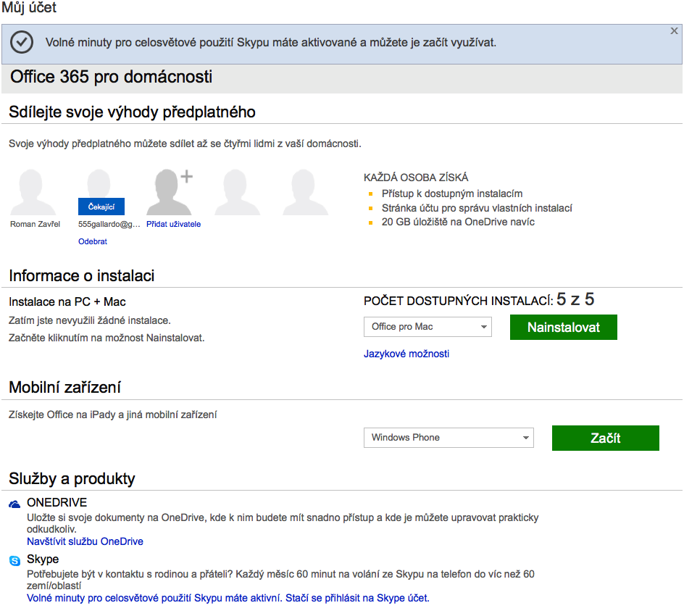This screenshot has height=616, width=684.
Task: Click the checkmark icon in the notification
Action: tap(22, 42)
